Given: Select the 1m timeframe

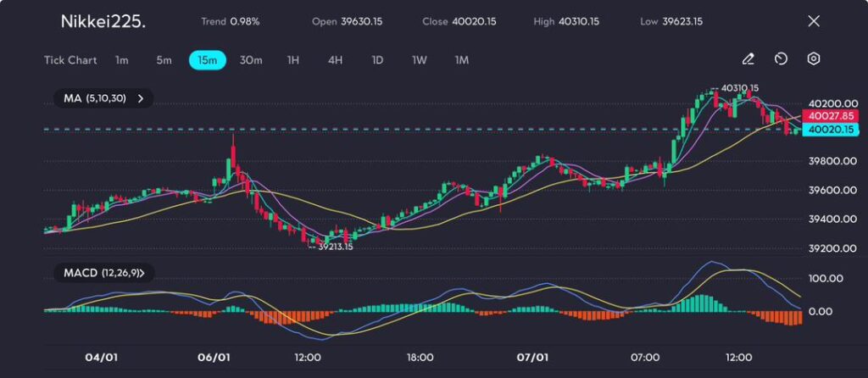Looking at the screenshot, I should point(122,60).
